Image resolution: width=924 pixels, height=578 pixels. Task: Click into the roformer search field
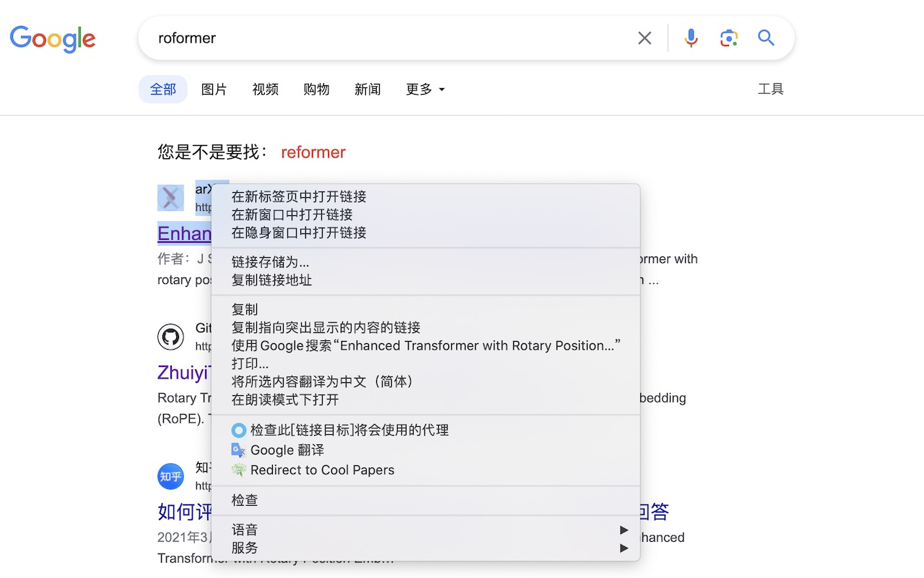(x=390, y=38)
